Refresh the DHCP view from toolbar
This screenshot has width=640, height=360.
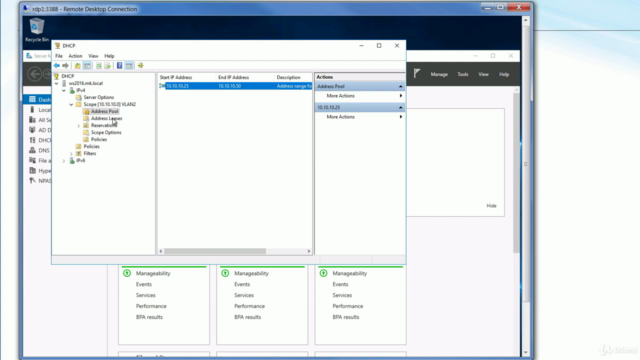(x=99, y=66)
